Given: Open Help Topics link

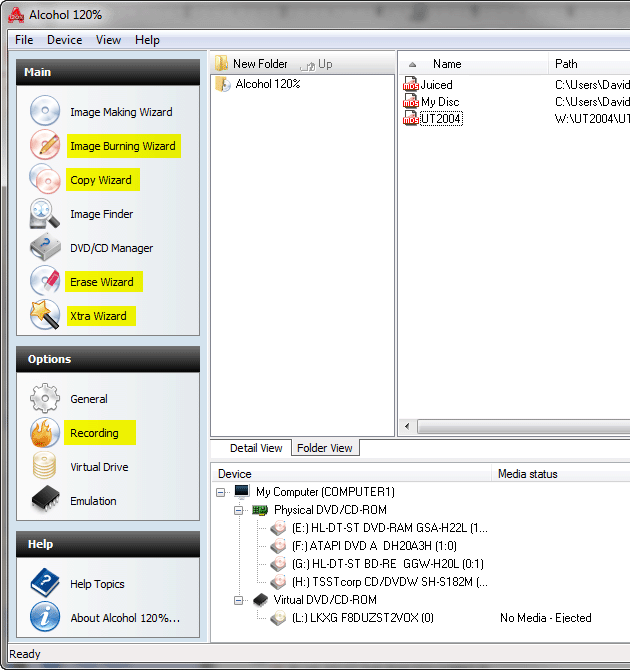Looking at the screenshot, I should 97,584.
